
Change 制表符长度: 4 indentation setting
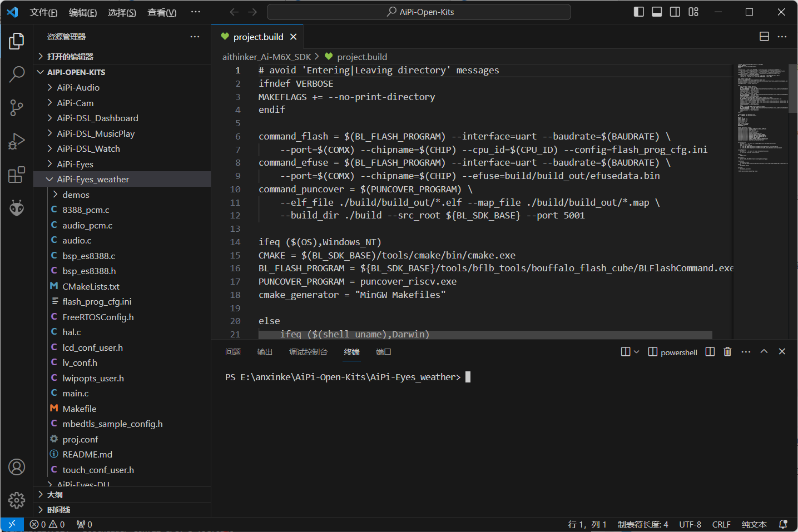coord(643,524)
